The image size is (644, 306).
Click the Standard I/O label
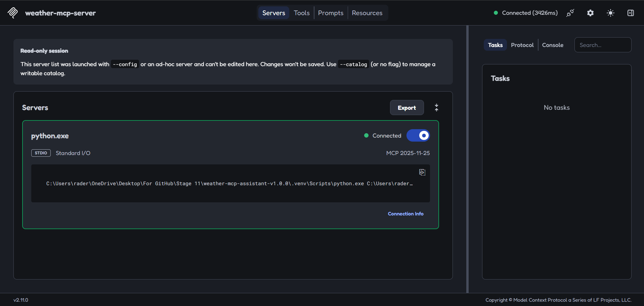click(x=73, y=153)
